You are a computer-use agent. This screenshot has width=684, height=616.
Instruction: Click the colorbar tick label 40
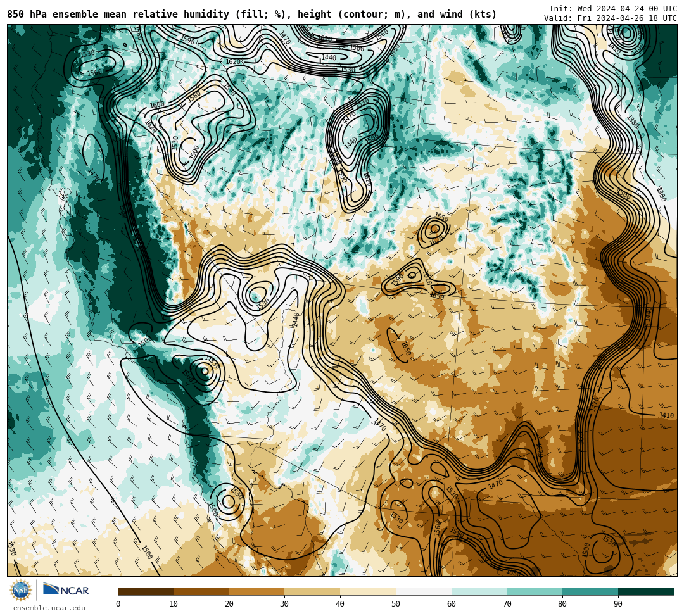[x=340, y=604]
